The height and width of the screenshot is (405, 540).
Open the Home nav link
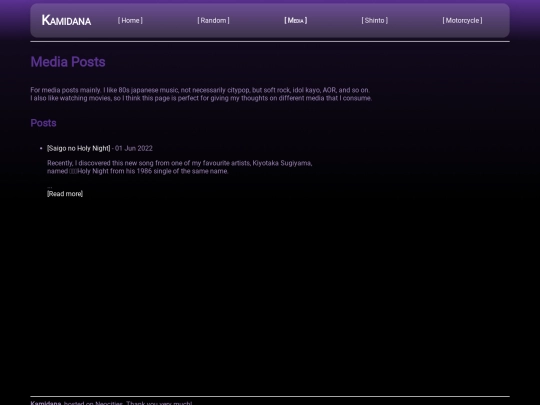pos(130,20)
